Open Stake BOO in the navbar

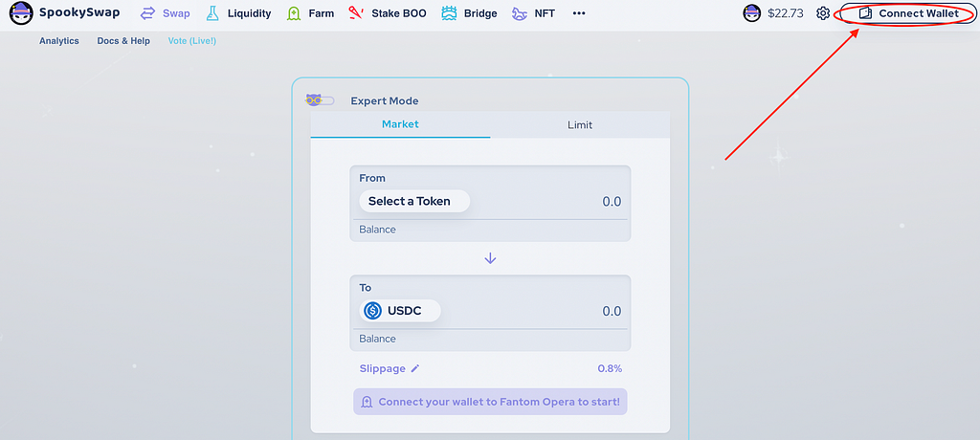tap(387, 13)
